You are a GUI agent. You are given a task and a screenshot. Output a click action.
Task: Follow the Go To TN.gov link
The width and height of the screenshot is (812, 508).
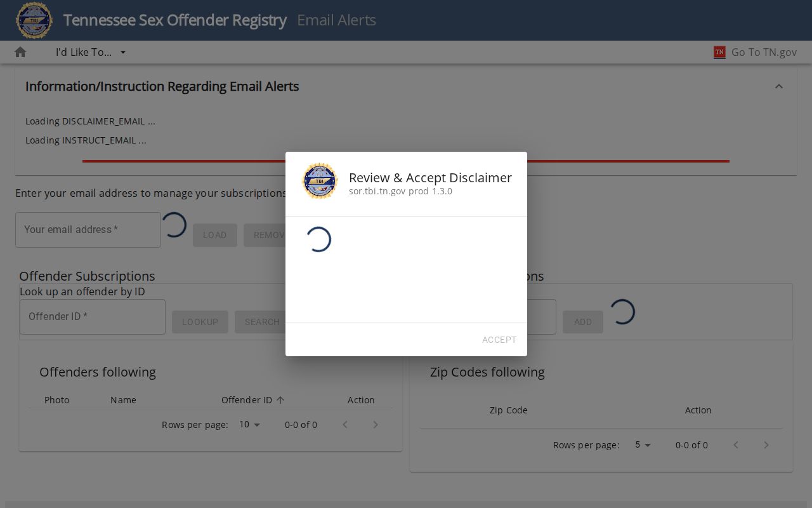click(764, 52)
